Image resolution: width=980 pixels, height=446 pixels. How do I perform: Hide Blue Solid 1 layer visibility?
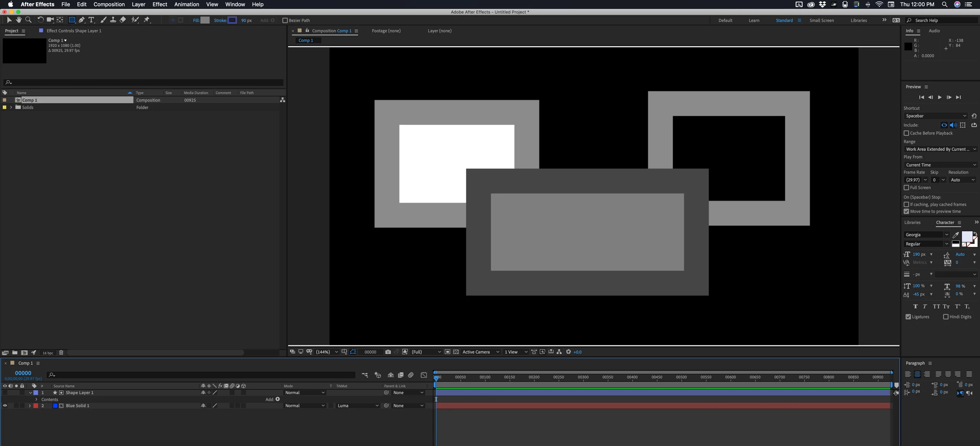(x=5, y=405)
